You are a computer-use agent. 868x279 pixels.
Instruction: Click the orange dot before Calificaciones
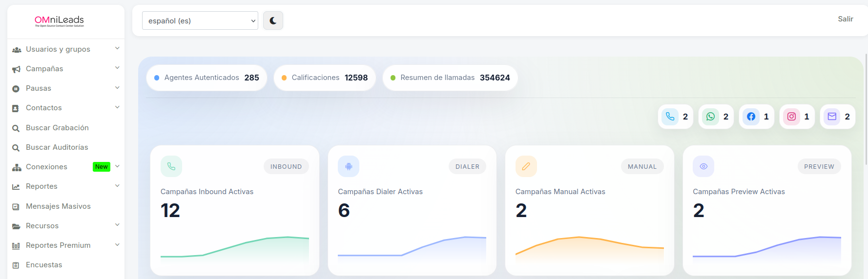click(284, 78)
